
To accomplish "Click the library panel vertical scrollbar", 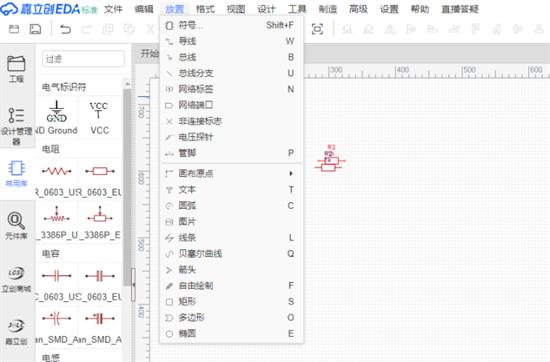I will [x=127, y=186].
